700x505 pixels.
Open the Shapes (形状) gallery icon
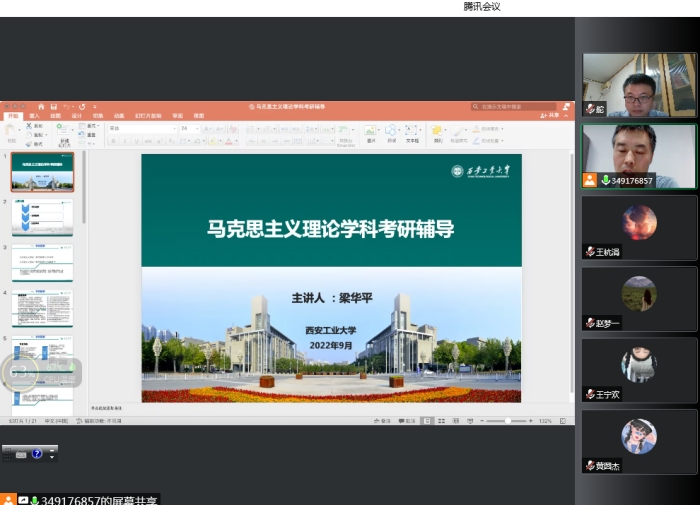point(391,132)
